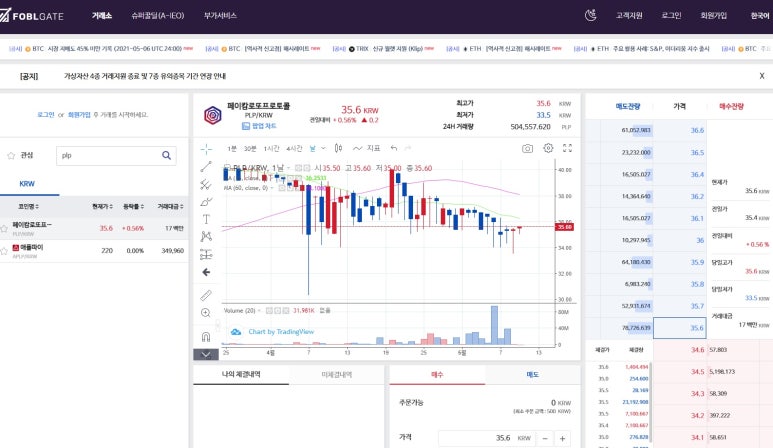Switch chart interval to 1분
The image size is (773, 448).
(232, 148)
